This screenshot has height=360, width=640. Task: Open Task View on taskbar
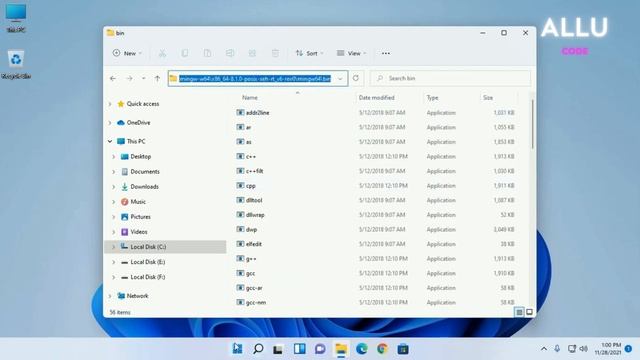click(x=278, y=349)
